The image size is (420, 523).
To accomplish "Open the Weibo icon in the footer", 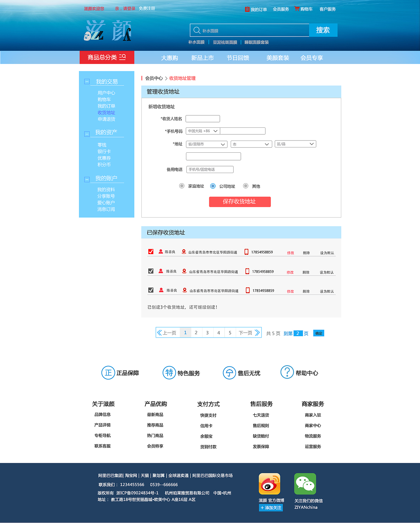I will (269, 484).
